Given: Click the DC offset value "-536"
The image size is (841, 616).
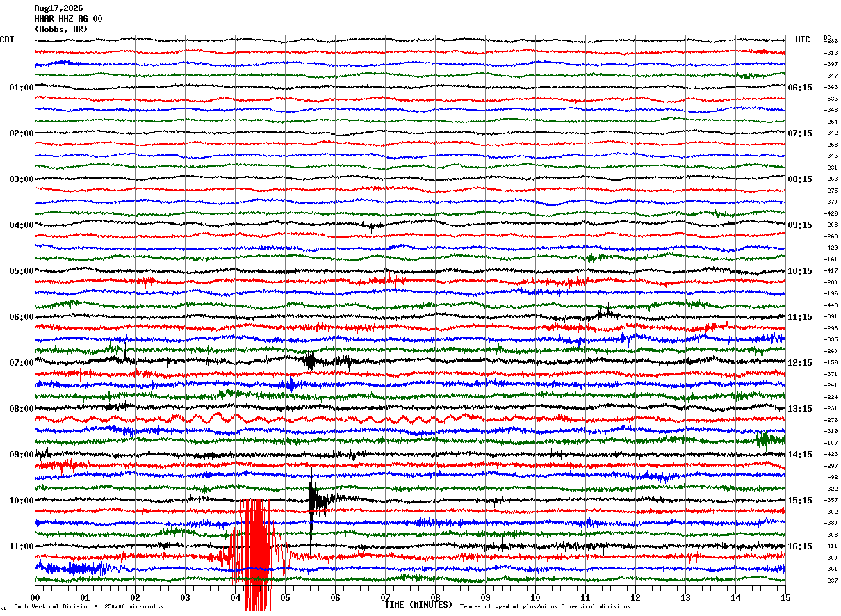Looking at the screenshot, I should pyautogui.click(x=831, y=99).
